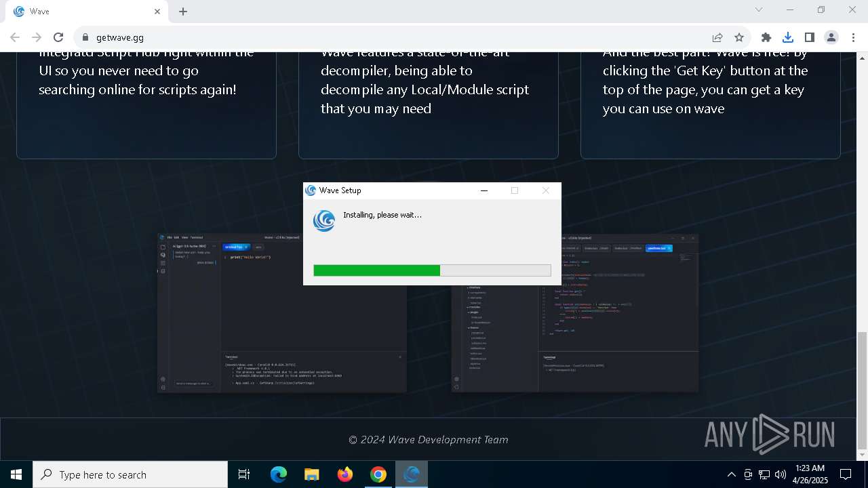The height and width of the screenshot is (488, 868).
Task: Share this page icon
Action: pos(717,37)
